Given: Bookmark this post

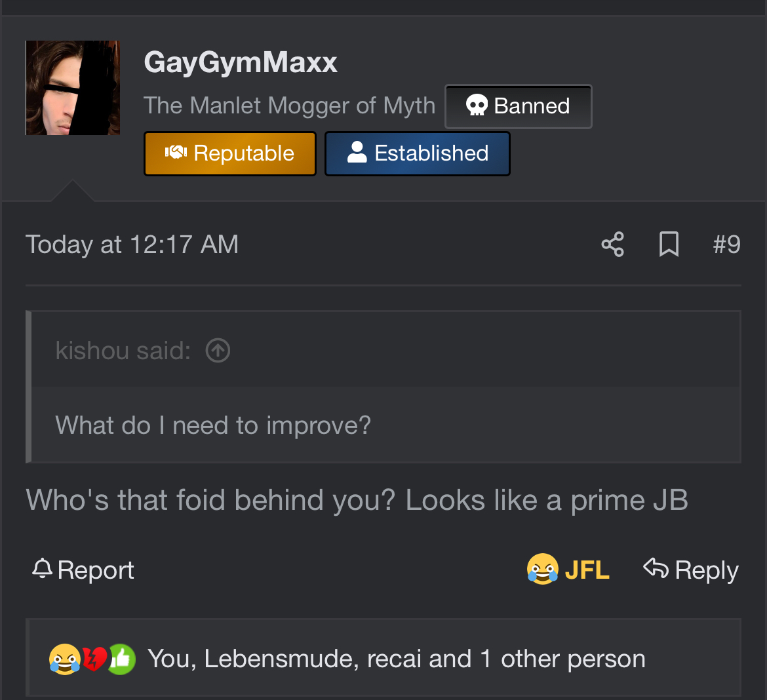Looking at the screenshot, I should pyautogui.click(x=669, y=244).
